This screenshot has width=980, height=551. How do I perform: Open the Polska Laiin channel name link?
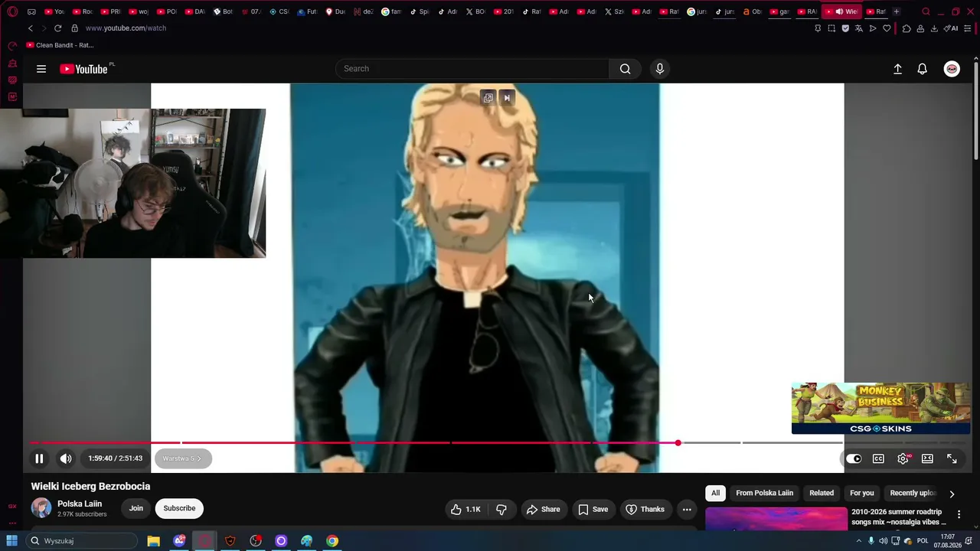point(80,504)
